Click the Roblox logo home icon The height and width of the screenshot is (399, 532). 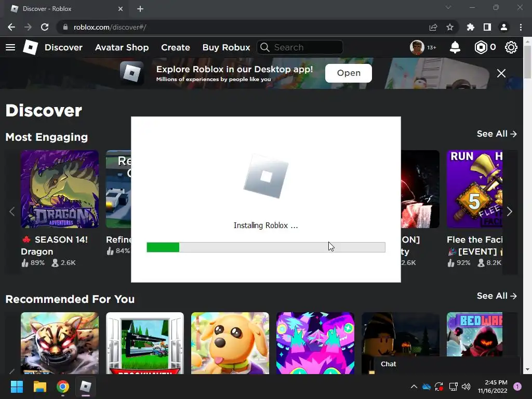click(x=30, y=47)
